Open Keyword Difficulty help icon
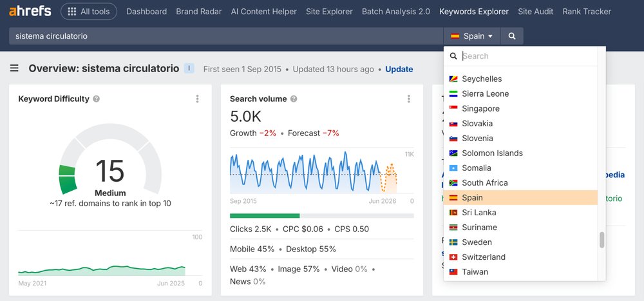 point(96,99)
